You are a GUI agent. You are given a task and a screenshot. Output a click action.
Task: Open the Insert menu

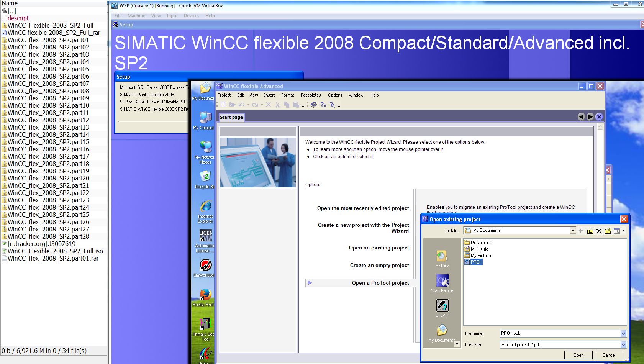(x=269, y=95)
